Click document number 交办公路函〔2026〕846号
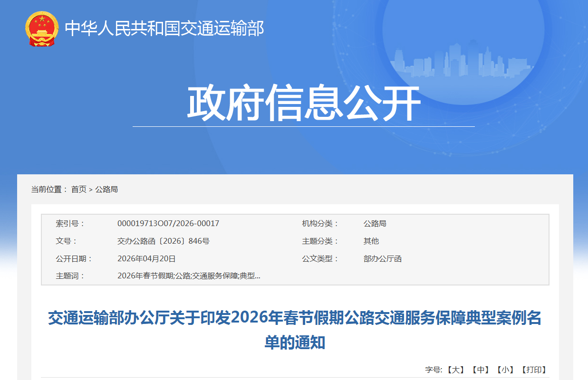 (164, 241)
